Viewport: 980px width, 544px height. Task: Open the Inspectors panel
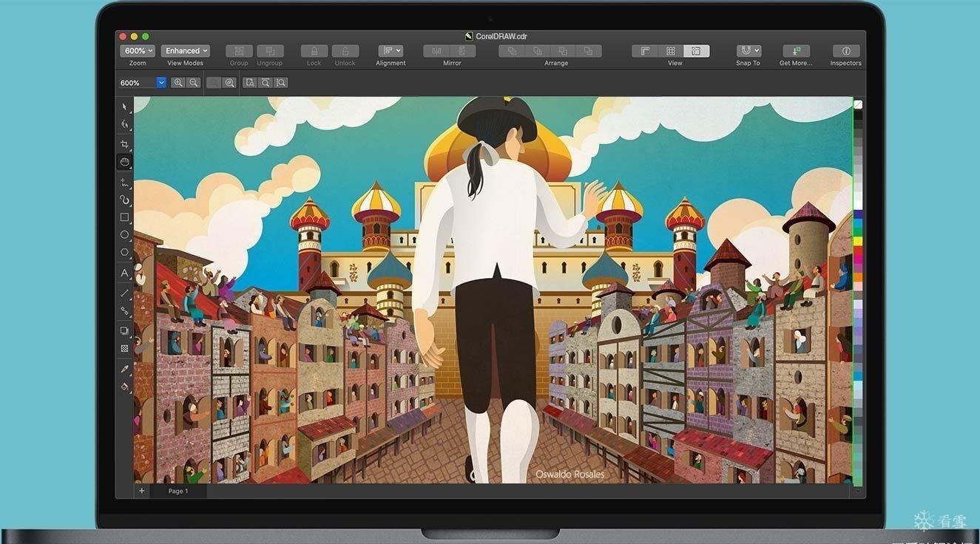click(846, 51)
